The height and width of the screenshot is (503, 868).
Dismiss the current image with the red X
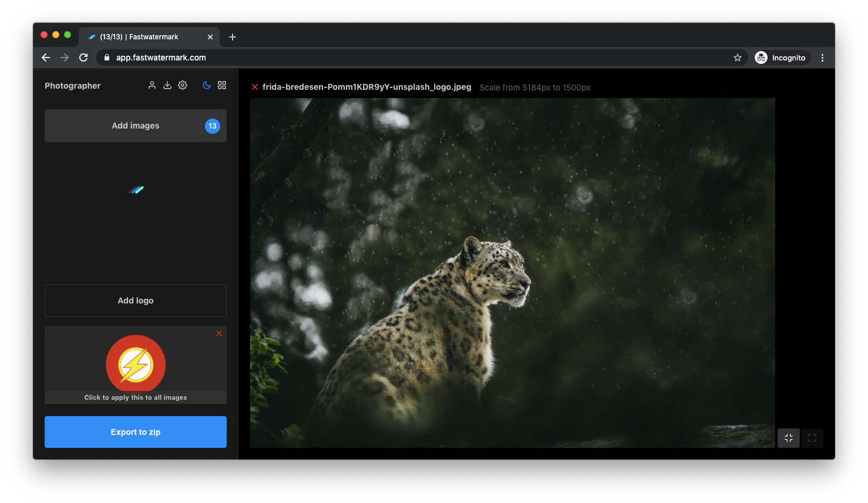[x=254, y=86]
